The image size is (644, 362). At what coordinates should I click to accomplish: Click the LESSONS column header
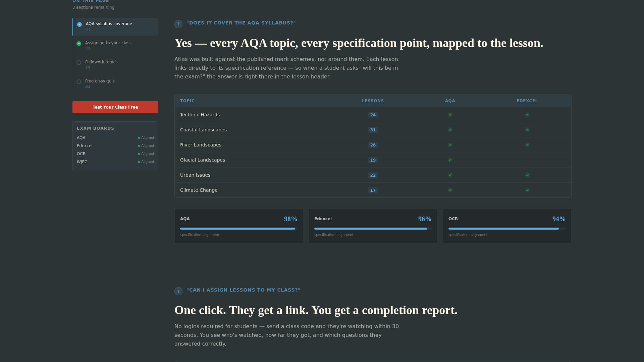pos(373,101)
